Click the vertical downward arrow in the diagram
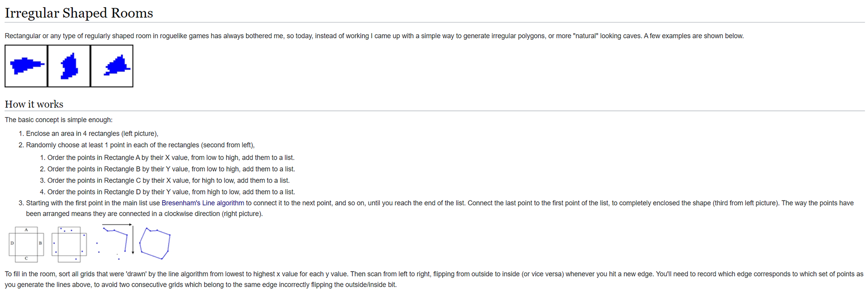The width and height of the screenshot is (868, 290). tap(133, 240)
